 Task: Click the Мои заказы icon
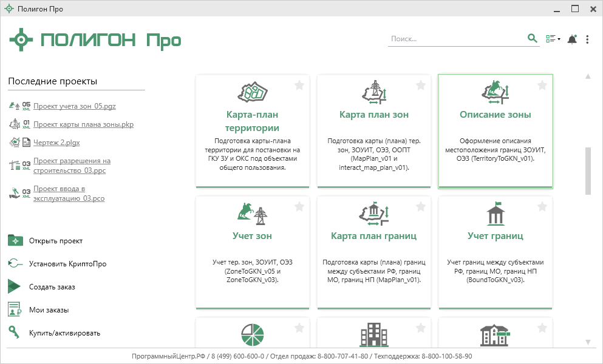[x=15, y=309]
